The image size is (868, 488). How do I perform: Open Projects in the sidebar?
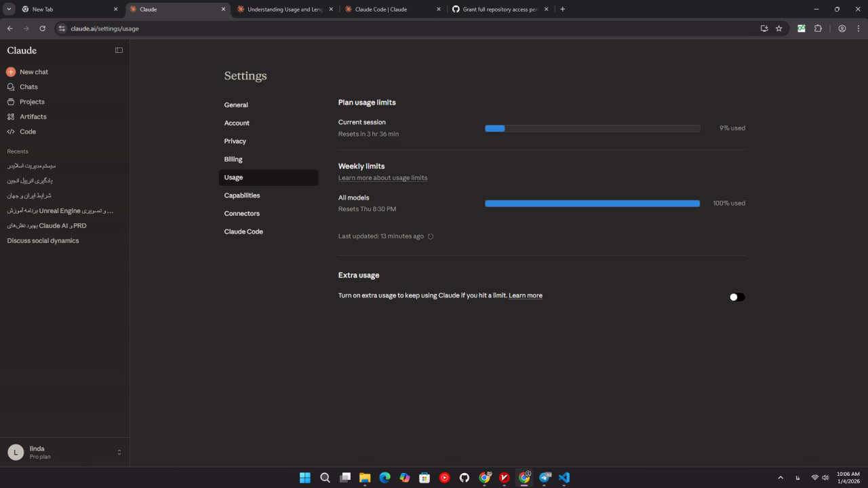tap(32, 102)
